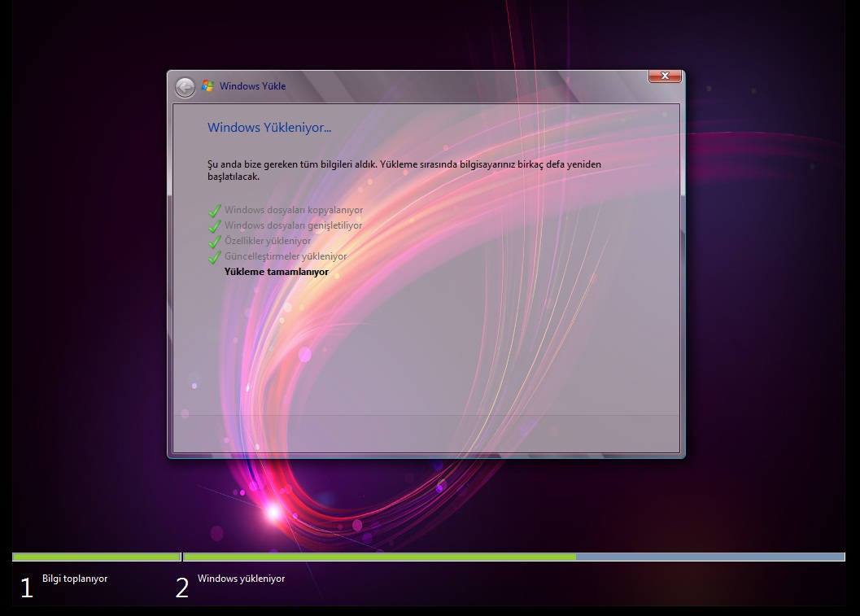Click the Windows flag logo in title bar
Image resolution: width=860 pixels, height=616 pixels.
pos(208,86)
